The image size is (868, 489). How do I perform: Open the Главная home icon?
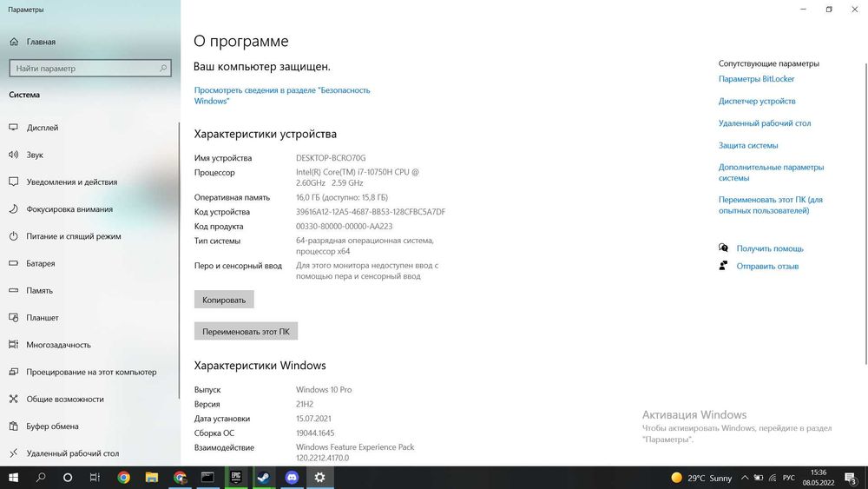[15, 42]
